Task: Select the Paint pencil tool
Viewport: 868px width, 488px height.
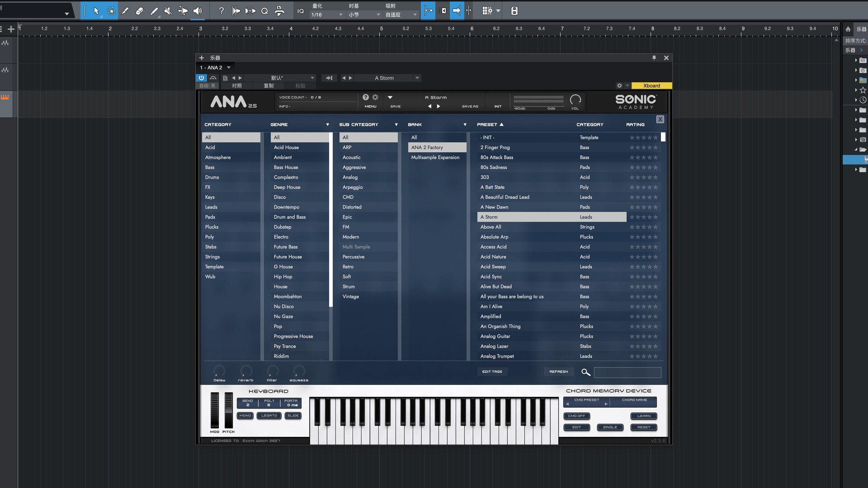Action: pyautogui.click(x=154, y=11)
